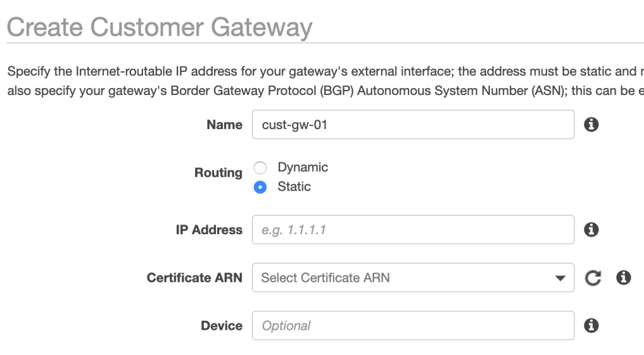Image resolution: width=644 pixels, height=355 pixels.
Task: Click the info icon beside Device field
Action: [x=591, y=325]
